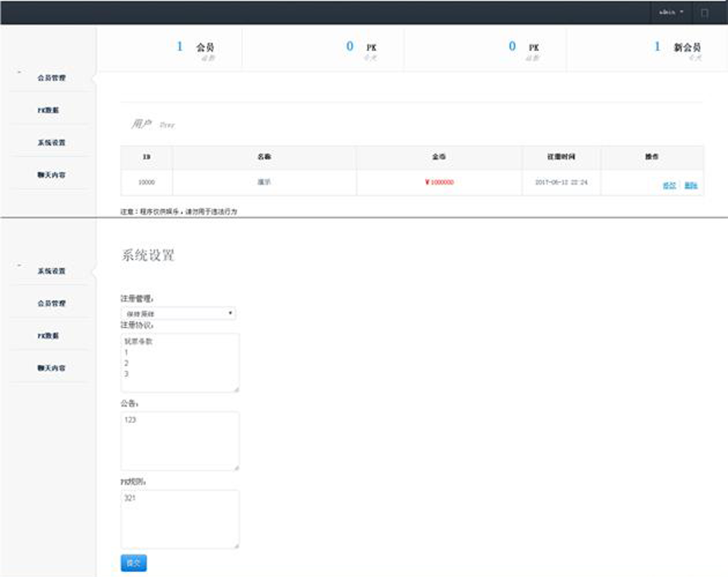Select the ID cell 10000
728x577 pixels.
tap(147, 183)
